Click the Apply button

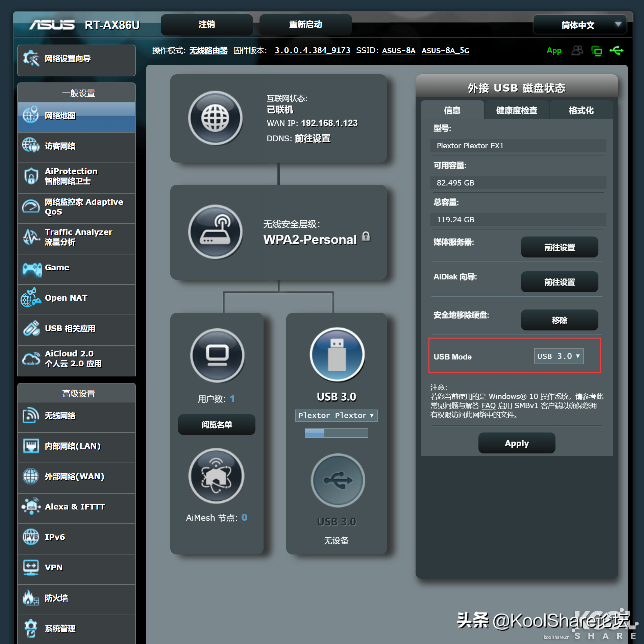click(517, 443)
